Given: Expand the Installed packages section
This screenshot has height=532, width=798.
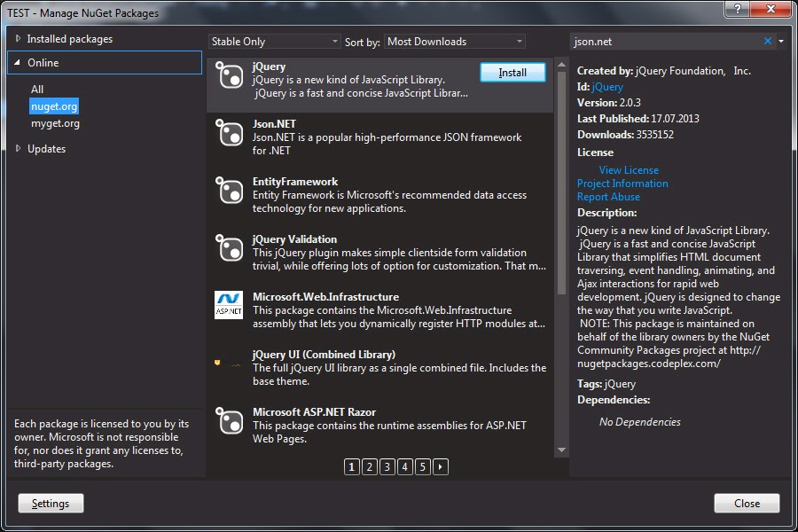Looking at the screenshot, I should pyautogui.click(x=19, y=39).
